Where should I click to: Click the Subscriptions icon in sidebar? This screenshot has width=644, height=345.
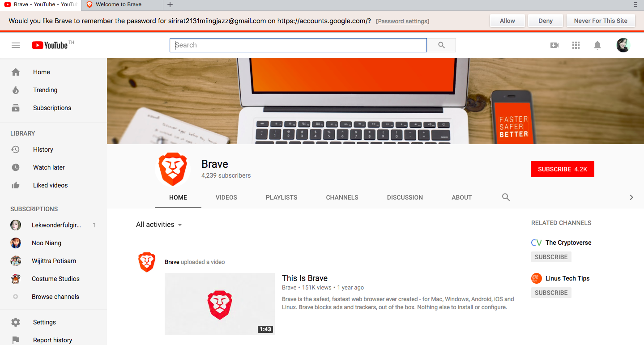tap(16, 108)
